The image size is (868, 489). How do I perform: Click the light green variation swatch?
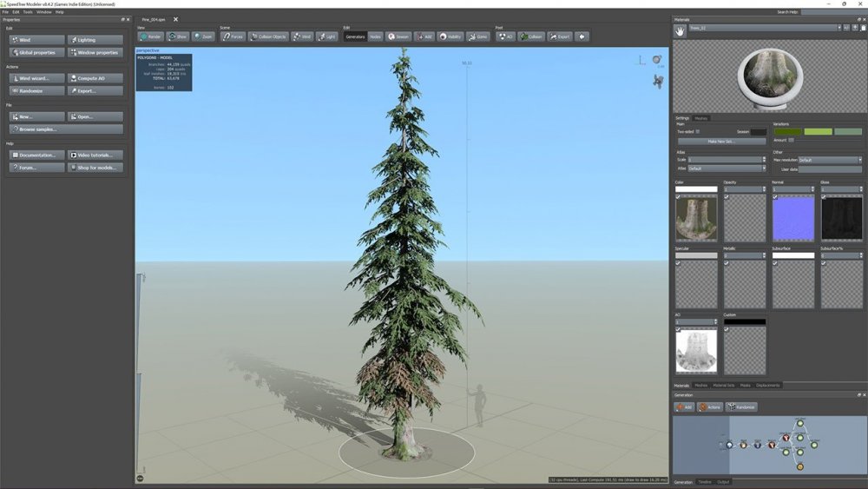point(819,132)
